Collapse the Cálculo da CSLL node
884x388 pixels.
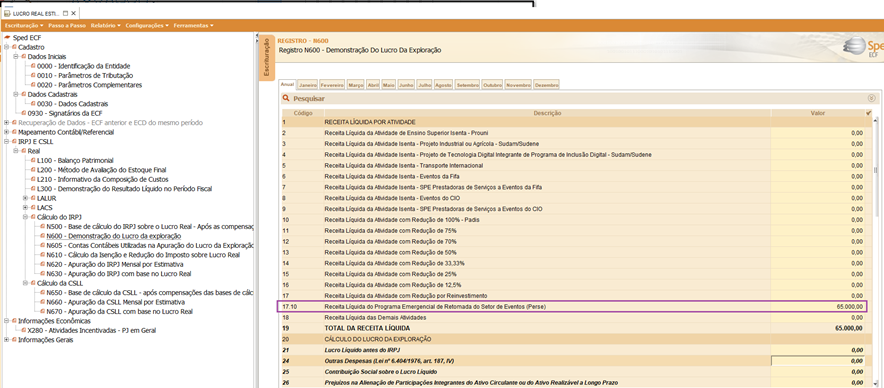[25, 283]
